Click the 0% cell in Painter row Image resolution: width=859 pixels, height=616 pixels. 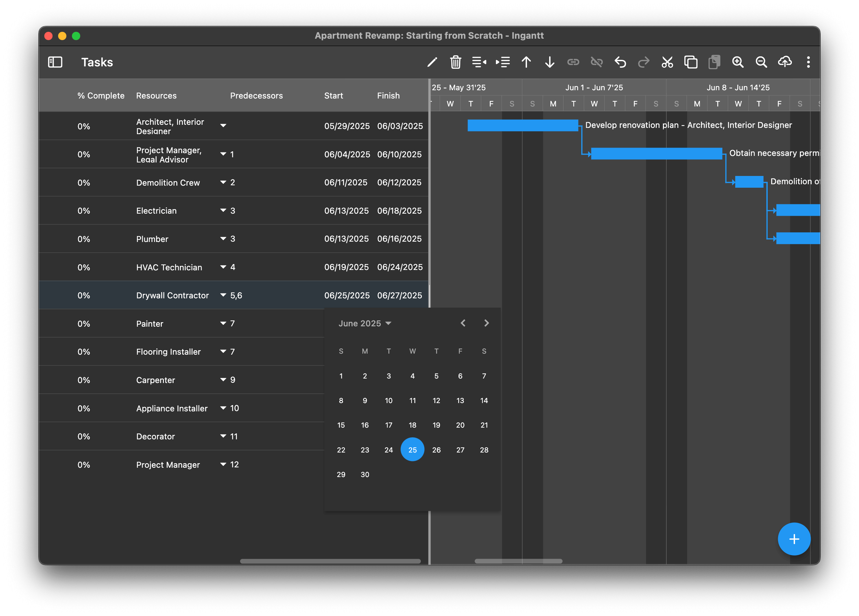(x=84, y=324)
